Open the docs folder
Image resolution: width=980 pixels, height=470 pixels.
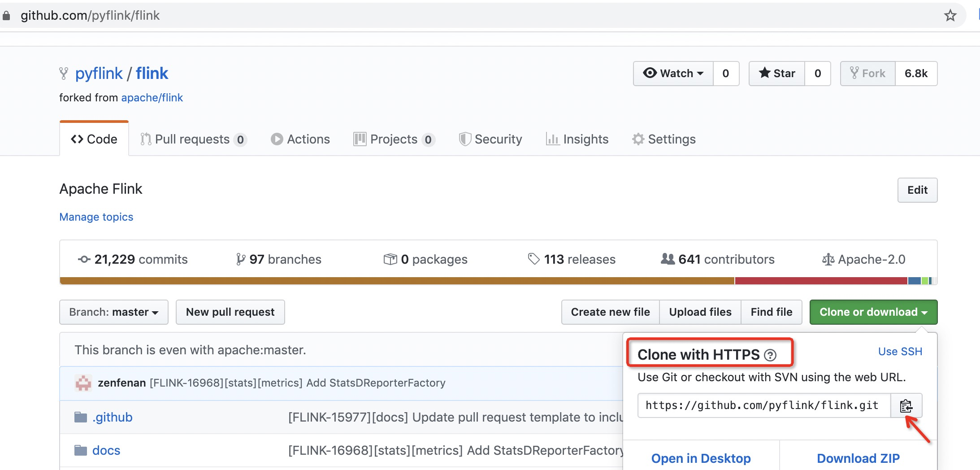[x=106, y=451]
